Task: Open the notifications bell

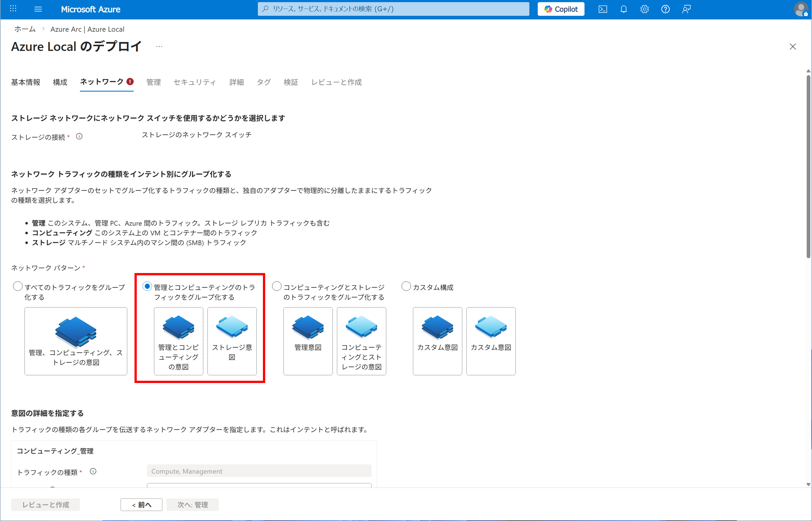Action: pos(623,9)
